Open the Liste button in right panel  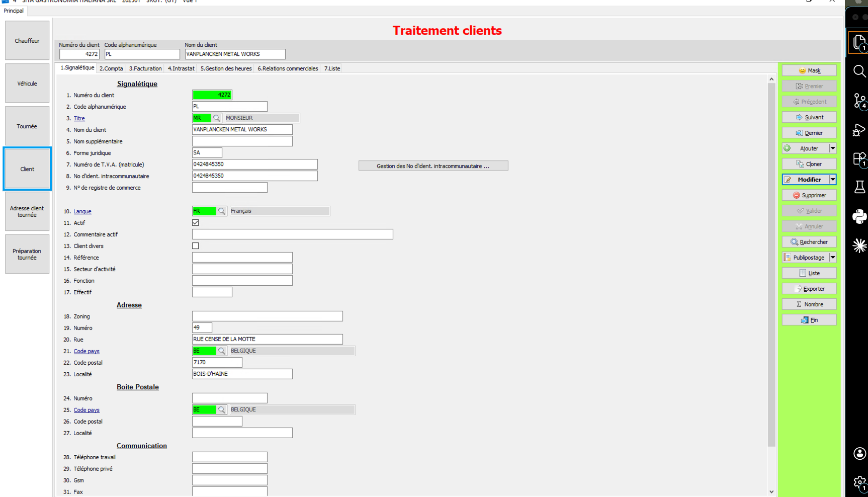[809, 273]
